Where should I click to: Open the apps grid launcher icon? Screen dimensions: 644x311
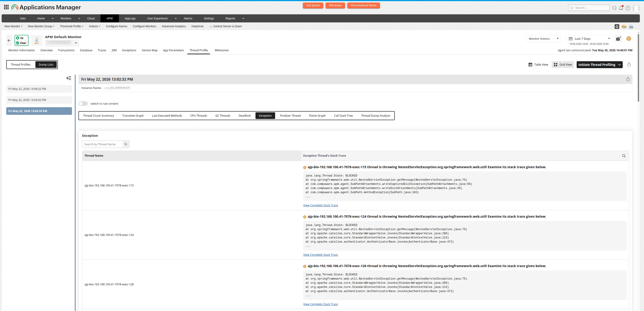point(6,7)
